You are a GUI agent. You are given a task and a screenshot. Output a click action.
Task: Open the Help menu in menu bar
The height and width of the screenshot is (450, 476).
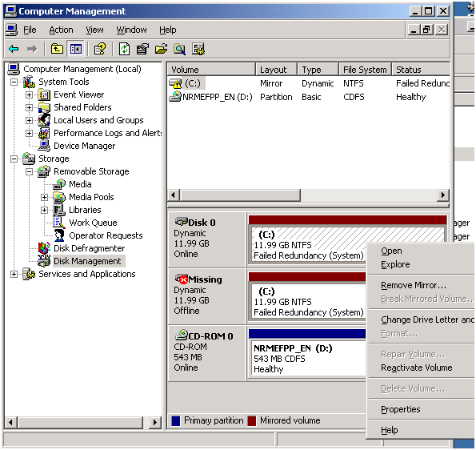point(167,30)
